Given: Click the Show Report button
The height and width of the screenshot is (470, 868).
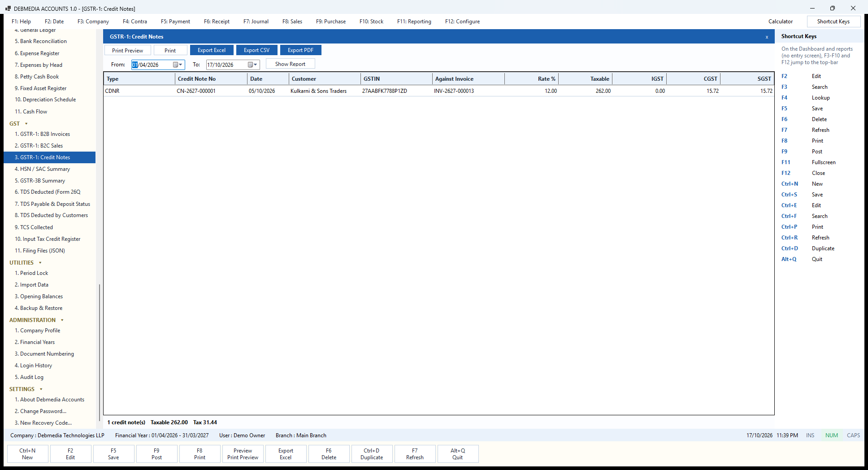Looking at the screenshot, I should [291, 64].
